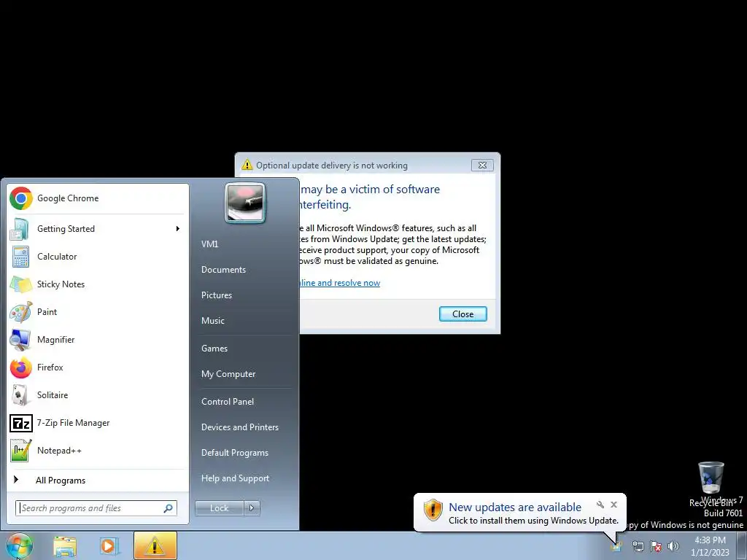
Task: Open Action Center flag tray icon
Action: click(656, 547)
